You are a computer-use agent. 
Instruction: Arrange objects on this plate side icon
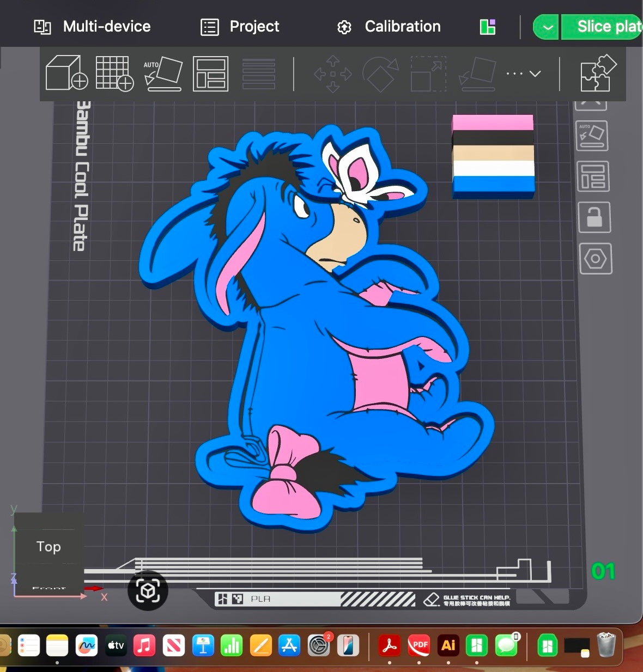click(593, 176)
